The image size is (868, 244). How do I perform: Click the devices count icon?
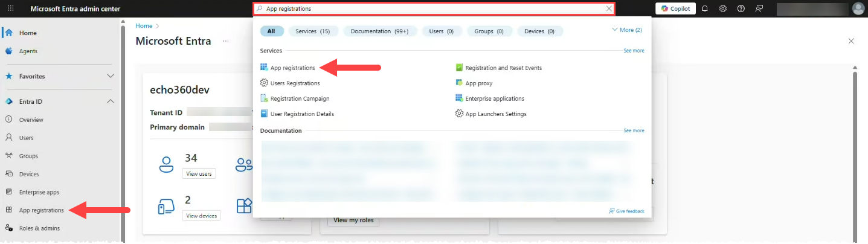click(166, 206)
